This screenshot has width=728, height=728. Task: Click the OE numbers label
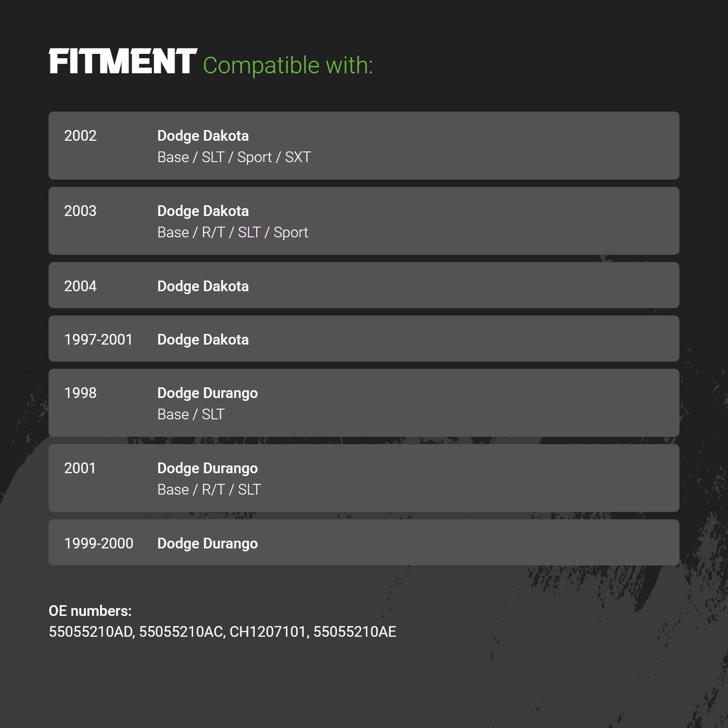point(90,611)
